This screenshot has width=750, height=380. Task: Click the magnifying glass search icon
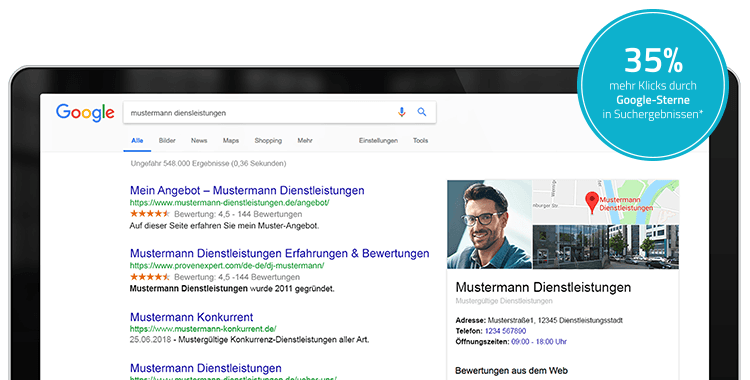[421, 112]
